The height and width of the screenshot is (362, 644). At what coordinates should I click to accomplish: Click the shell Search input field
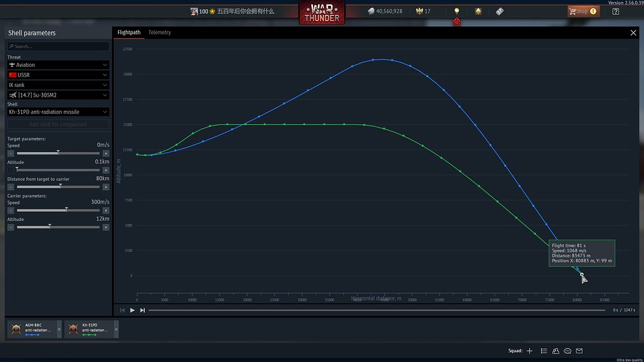[58, 46]
